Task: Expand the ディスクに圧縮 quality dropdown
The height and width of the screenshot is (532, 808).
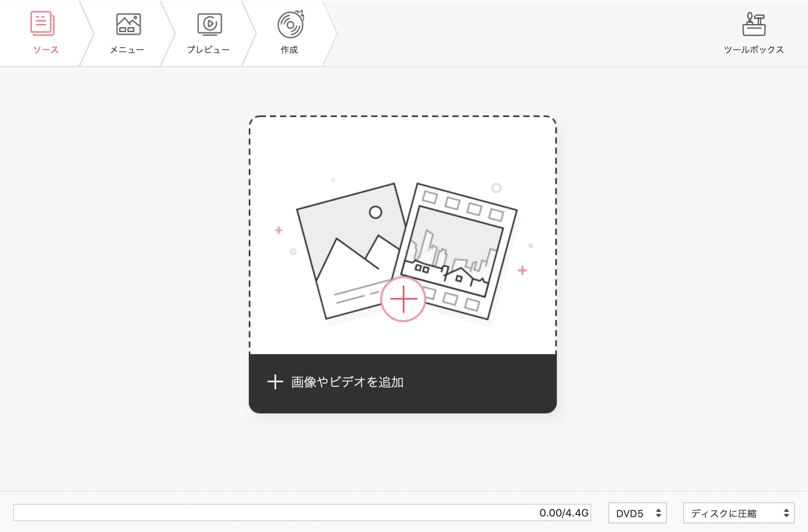Action: click(x=738, y=513)
